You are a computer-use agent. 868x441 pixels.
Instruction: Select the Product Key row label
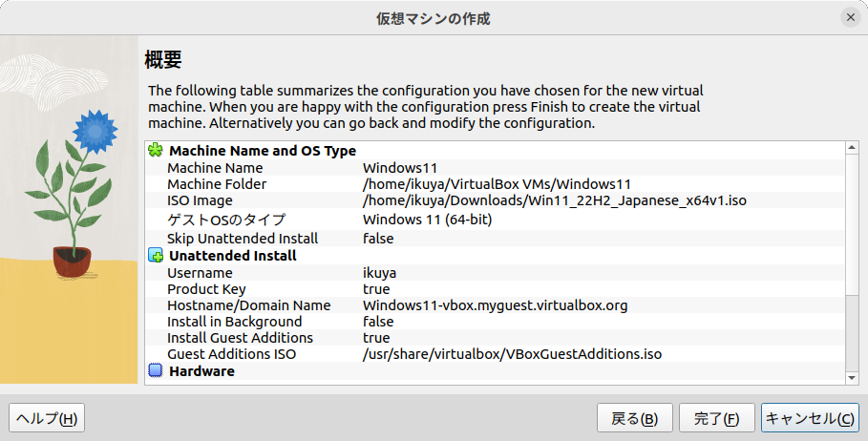pos(206,289)
